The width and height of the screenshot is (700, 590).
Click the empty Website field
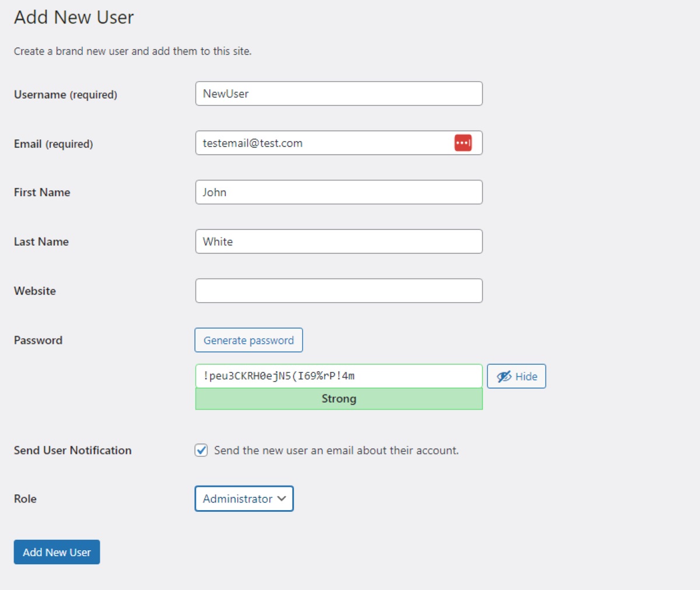click(x=338, y=290)
